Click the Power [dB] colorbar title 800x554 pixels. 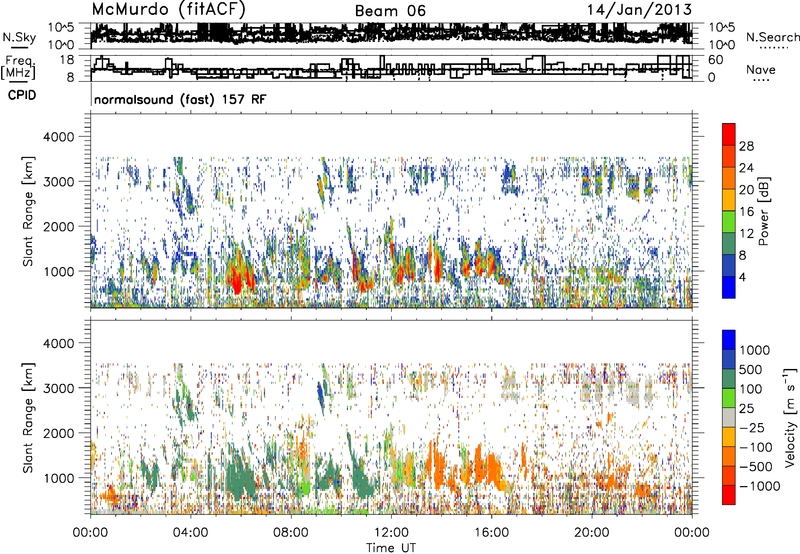click(764, 211)
